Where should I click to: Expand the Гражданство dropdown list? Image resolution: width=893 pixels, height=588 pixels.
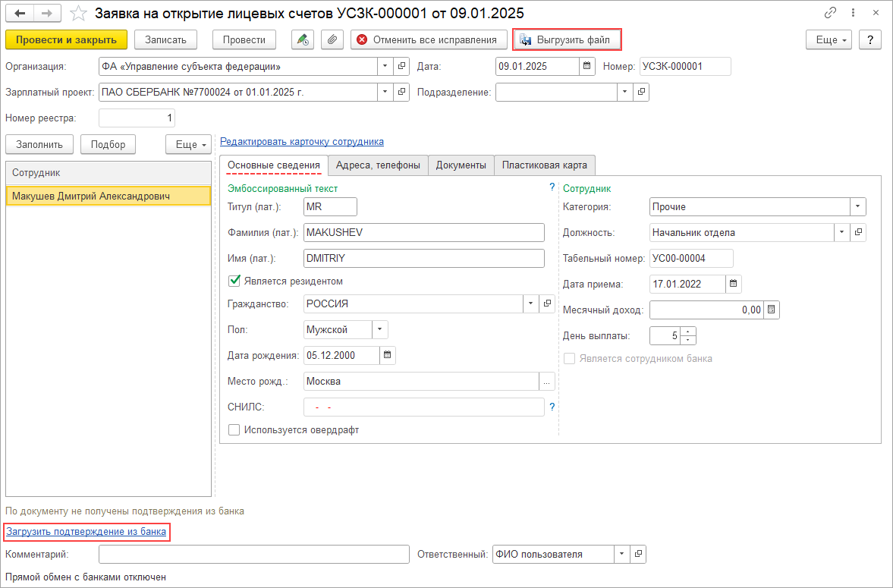click(531, 303)
